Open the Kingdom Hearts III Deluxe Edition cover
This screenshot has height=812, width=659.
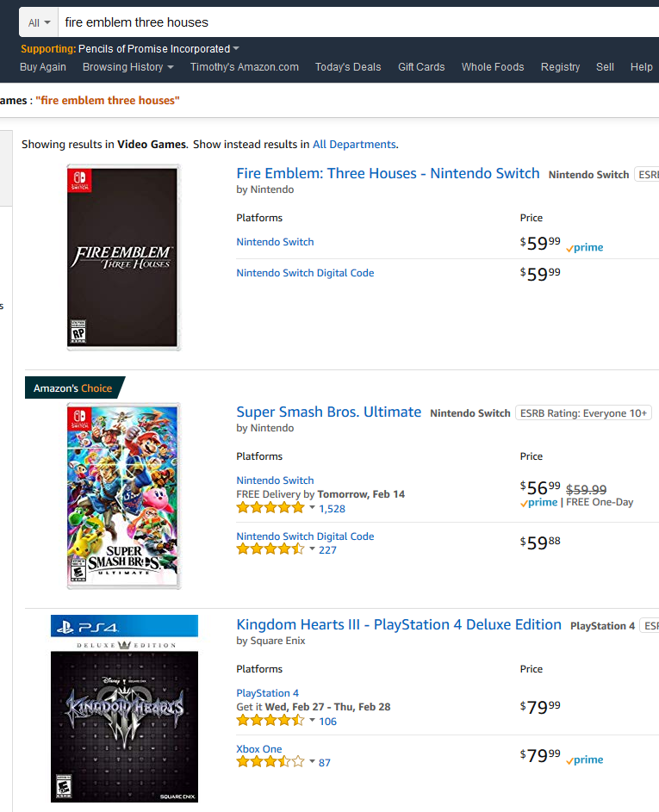[124, 709]
